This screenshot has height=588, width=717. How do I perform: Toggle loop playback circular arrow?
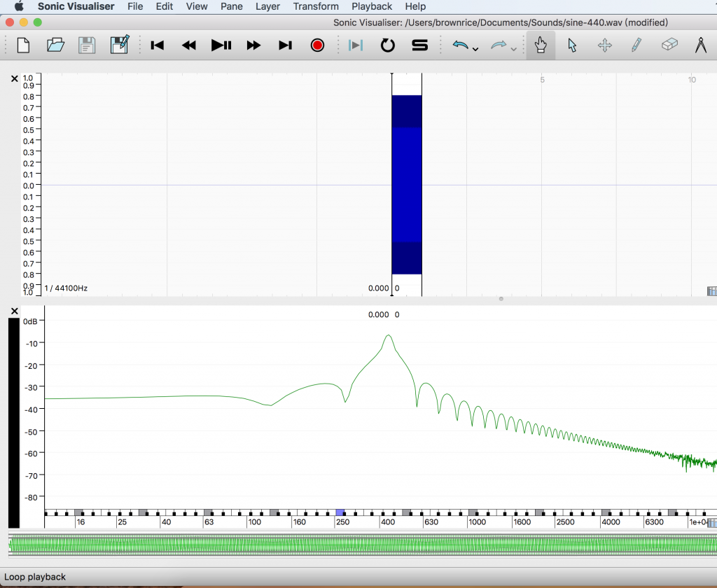click(x=388, y=45)
